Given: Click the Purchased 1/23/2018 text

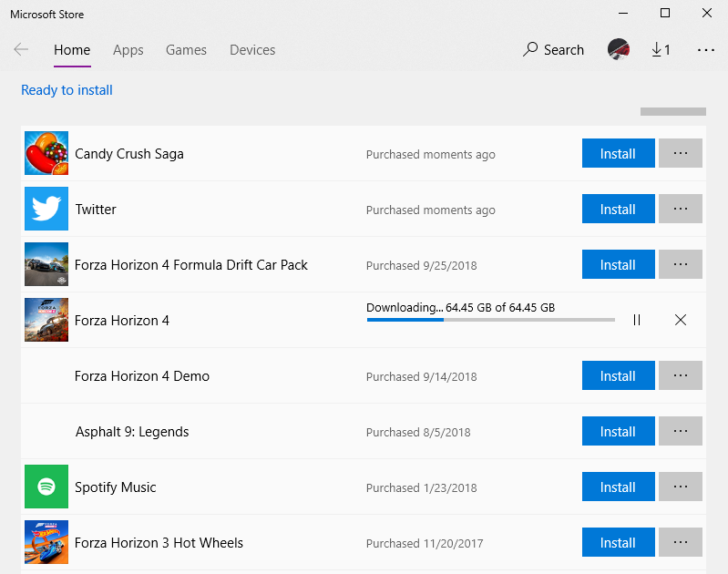Looking at the screenshot, I should (x=422, y=487).
